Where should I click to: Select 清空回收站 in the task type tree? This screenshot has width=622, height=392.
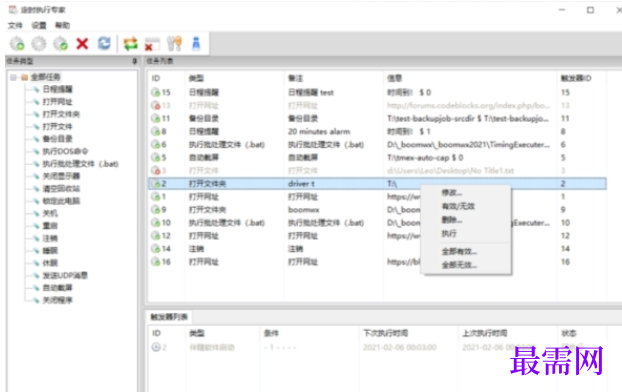click(x=61, y=188)
